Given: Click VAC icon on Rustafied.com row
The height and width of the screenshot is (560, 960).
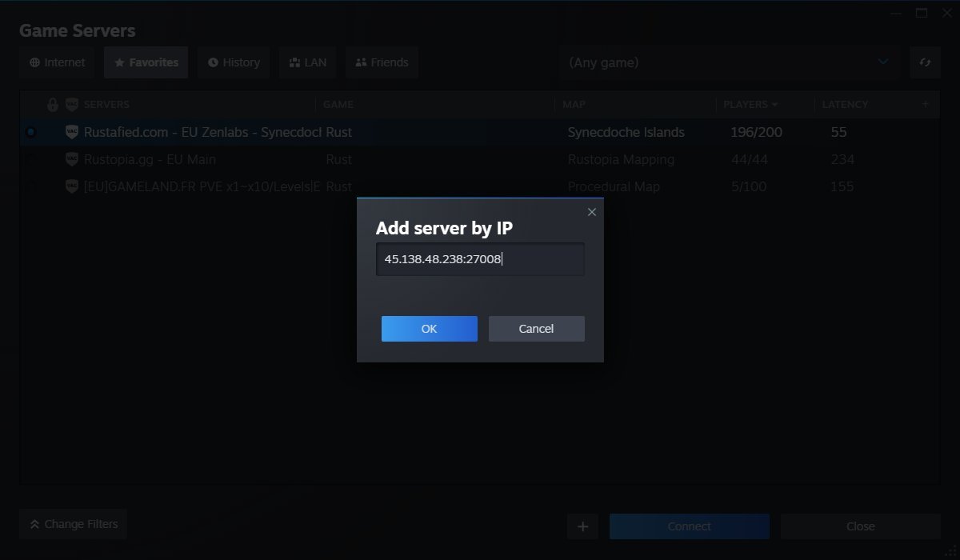Looking at the screenshot, I should (x=71, y=132).
